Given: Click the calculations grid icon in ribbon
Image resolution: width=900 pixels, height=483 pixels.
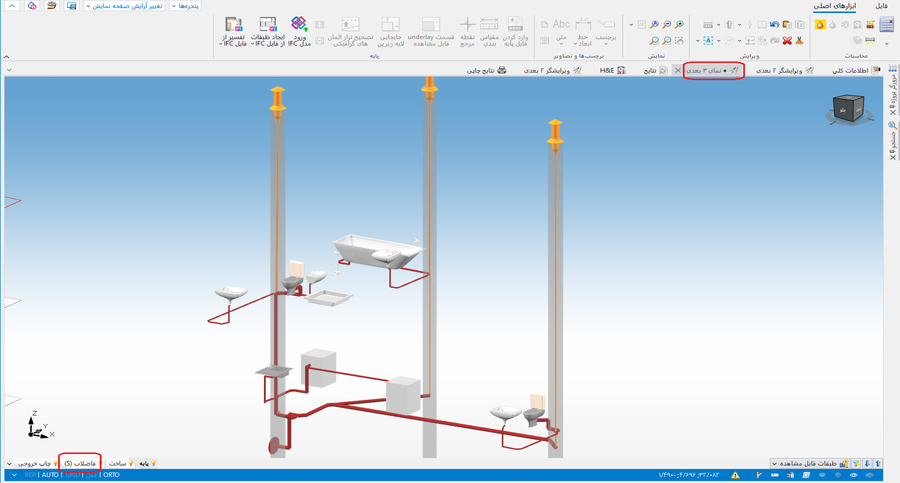Looking at the screenshot, I should (886, 25).
